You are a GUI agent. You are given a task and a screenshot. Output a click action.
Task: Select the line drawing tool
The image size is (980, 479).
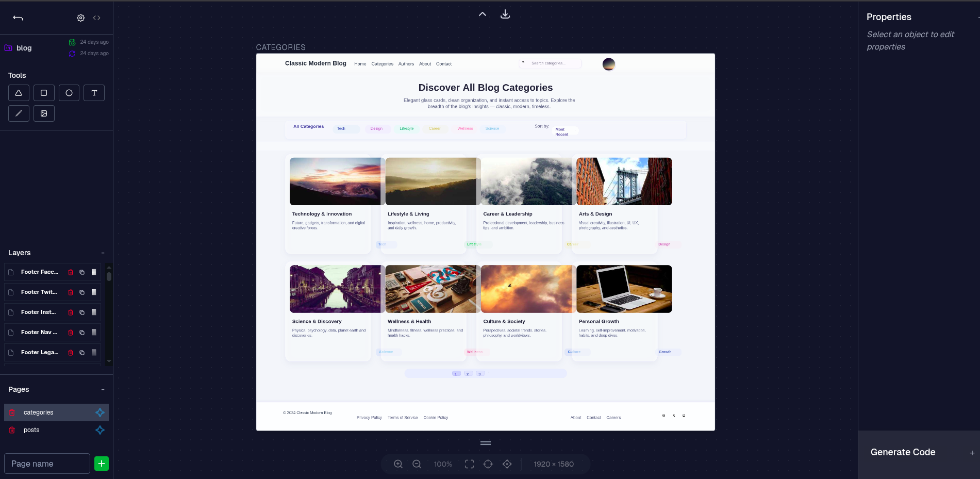click(x=19, y=113)
